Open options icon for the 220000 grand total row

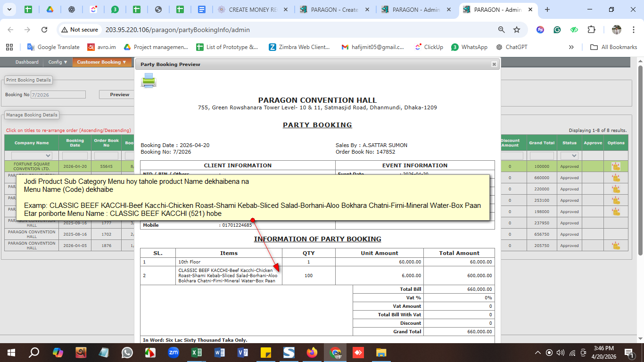click(x=616, y=189)
